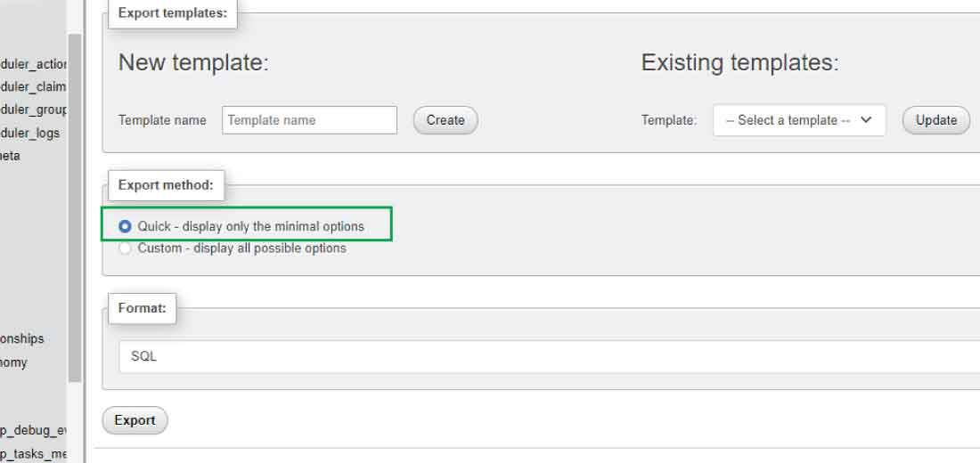This screenshot has height=463, width=980.
Task: Open the 'Select a template' dropdown
Action: pos(799,120)
